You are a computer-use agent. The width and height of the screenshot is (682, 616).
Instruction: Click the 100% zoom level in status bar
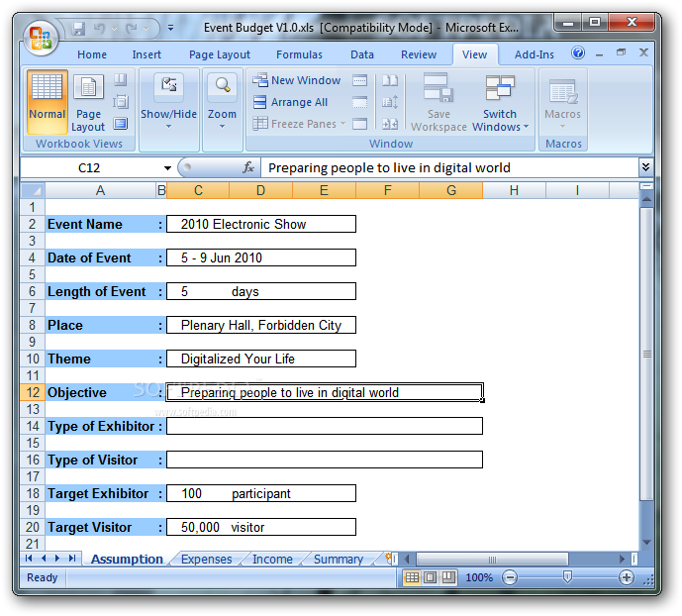(479, 577)
